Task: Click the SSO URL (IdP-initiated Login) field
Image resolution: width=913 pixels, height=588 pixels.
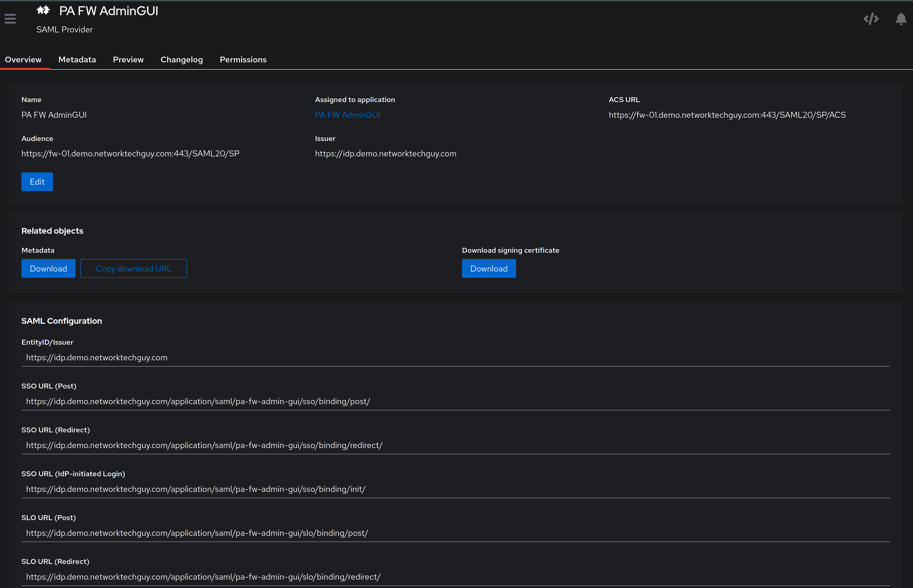Action: coord(456,489)
